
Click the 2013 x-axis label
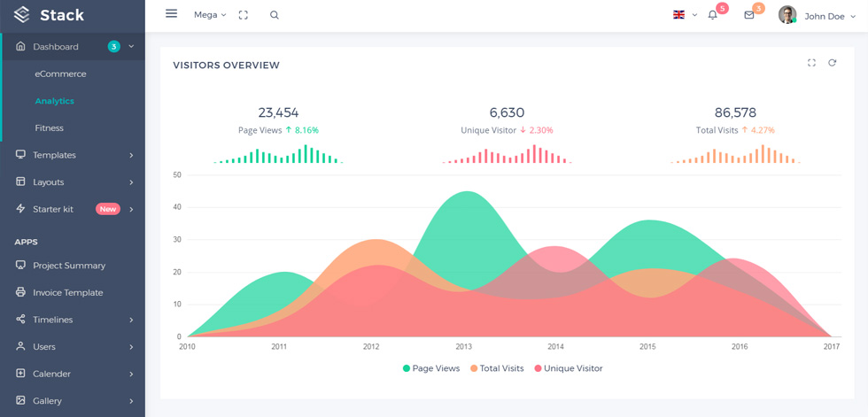tap(463, 347)
